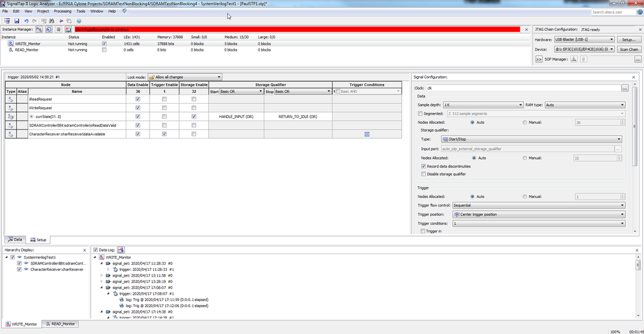Switch to the READ_Monitor tab
The image size is (644, 334).
[60, 324]
